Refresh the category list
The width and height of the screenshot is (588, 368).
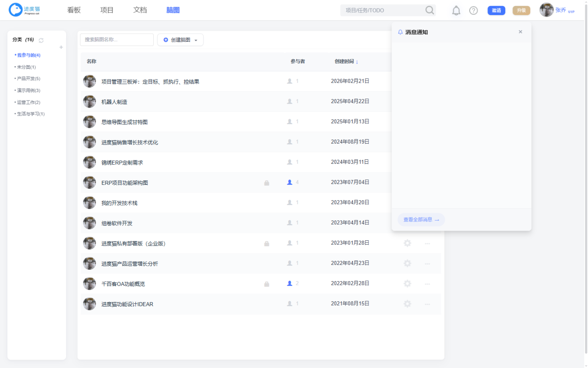[41, 40]
